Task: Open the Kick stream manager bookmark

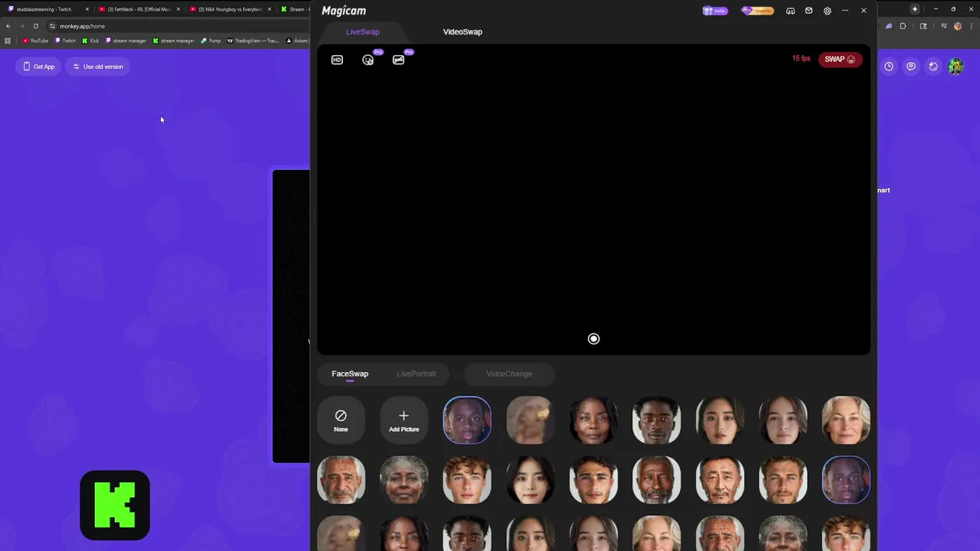Action: coord(173,41)
